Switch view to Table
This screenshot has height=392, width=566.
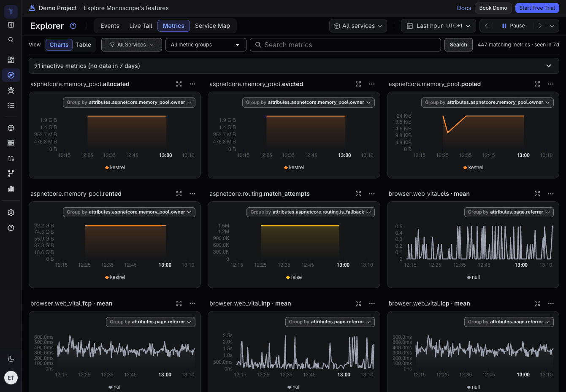84,45
